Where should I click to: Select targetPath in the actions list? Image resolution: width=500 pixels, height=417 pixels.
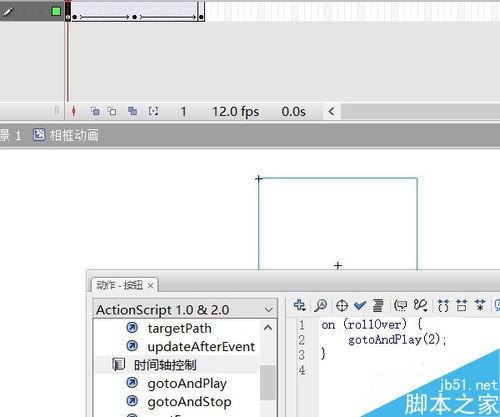[179, 328]
